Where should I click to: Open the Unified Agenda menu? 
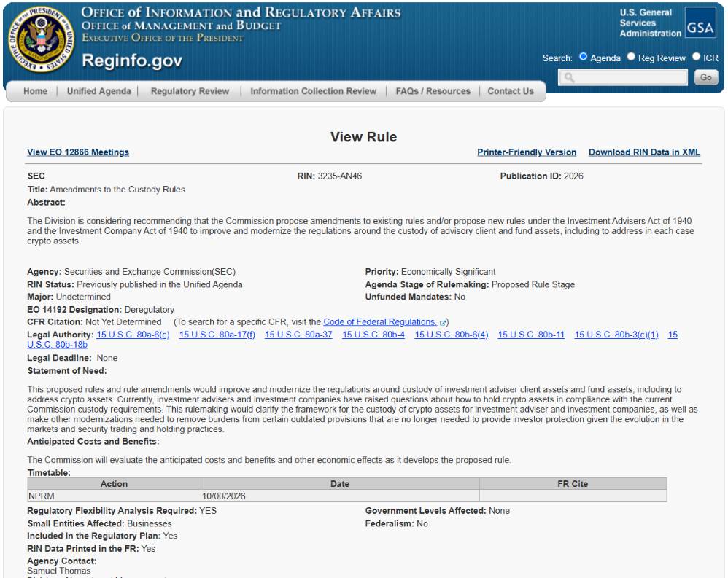[99, 91]
